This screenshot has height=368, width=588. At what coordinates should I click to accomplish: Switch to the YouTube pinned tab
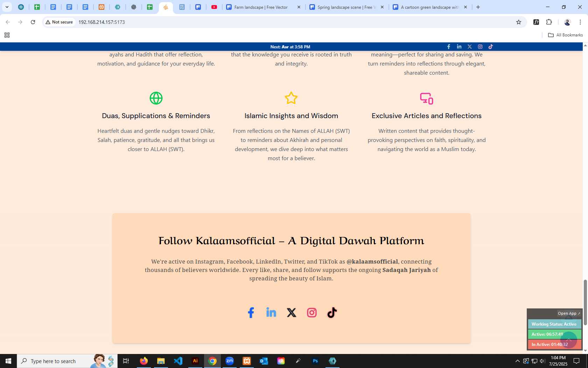[x=214, y=7]
